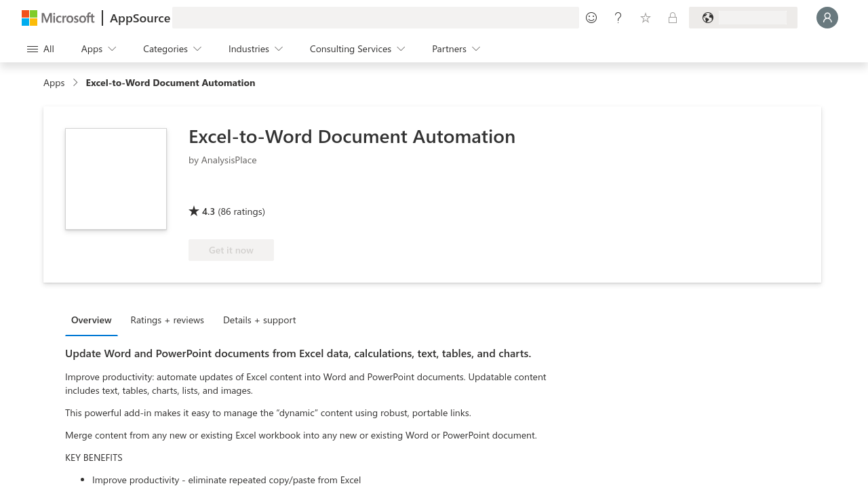The width and height of the screenshot is (868, 488).
Task: Expand the Industries dropdown
Action: tap(256, 49)
